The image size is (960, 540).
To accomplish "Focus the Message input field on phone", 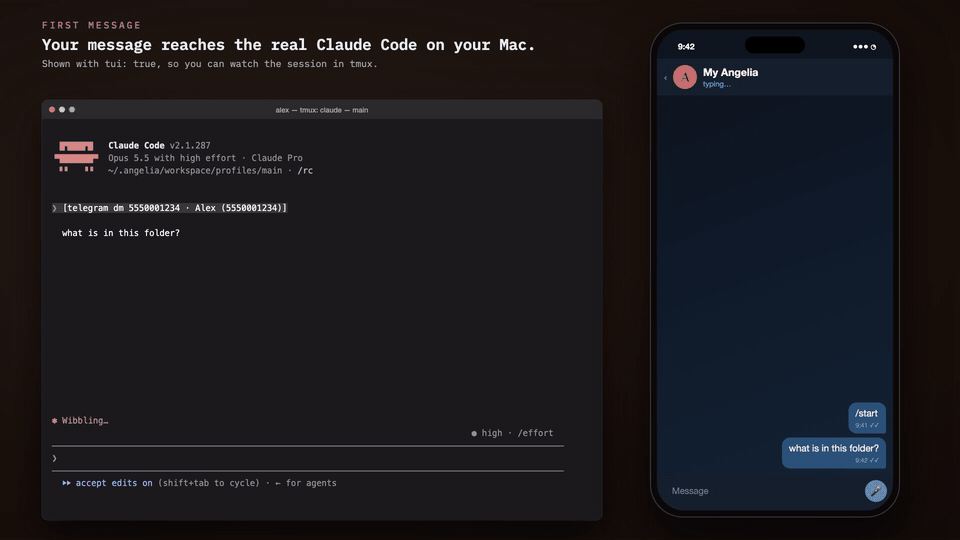I will [765, 491].
